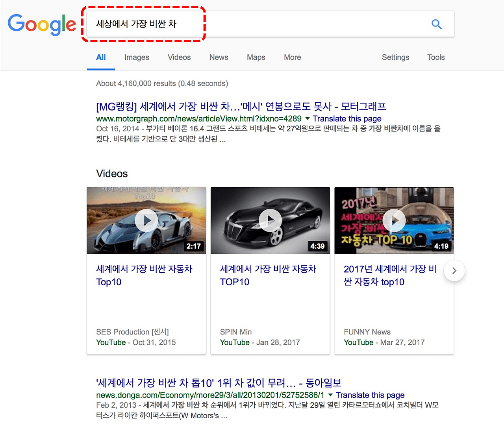Image resolution: width=504 pixels, height=438 pixels.
Task: Open the dropdown beside donga.com's Translate link
Action: point(330,395)
